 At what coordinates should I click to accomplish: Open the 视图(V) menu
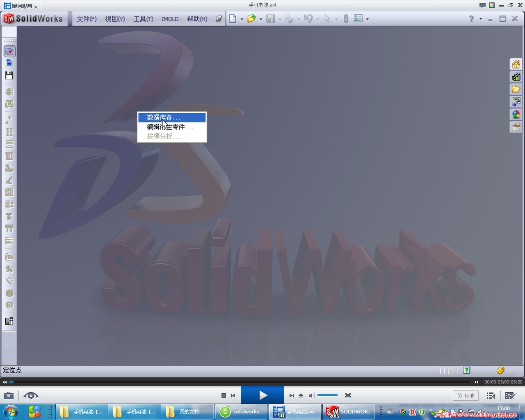(x=115, y=19)
